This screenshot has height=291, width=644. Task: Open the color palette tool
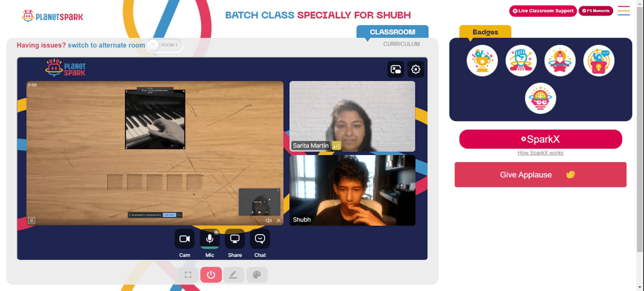tap(257, 274)
